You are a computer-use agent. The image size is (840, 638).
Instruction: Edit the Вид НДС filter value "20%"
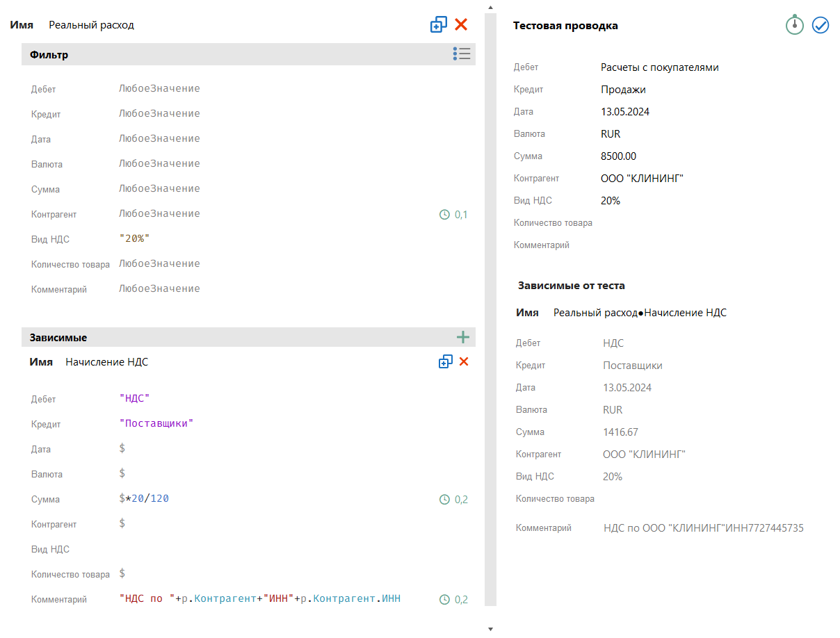[x=135, y=238]
